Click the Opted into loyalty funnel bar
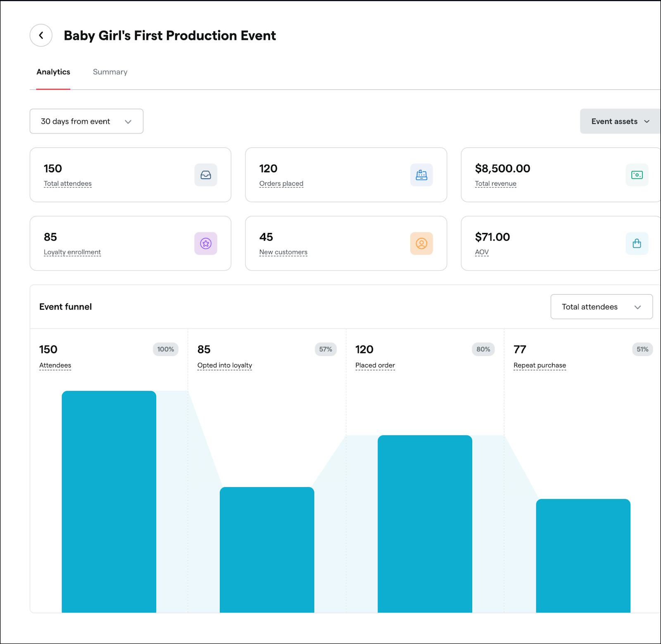The width and height of the screenshot is (661, 644). [267, 550]
